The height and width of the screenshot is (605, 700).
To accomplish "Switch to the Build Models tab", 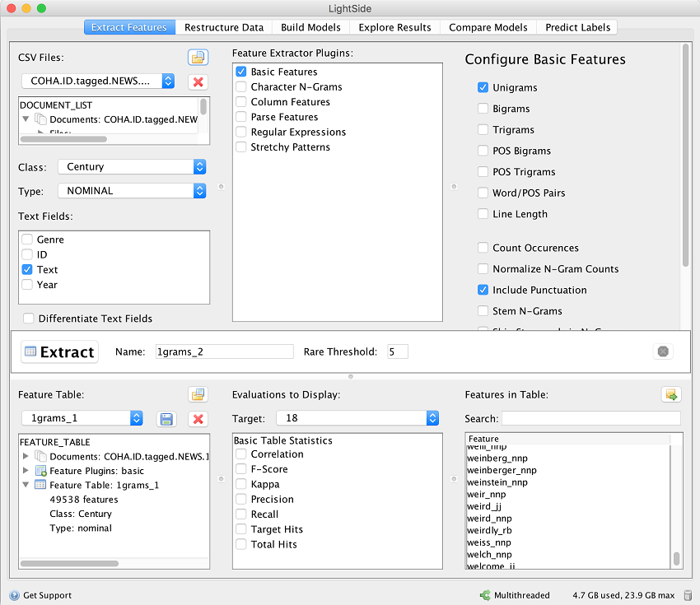I will [x=310, y=26].
